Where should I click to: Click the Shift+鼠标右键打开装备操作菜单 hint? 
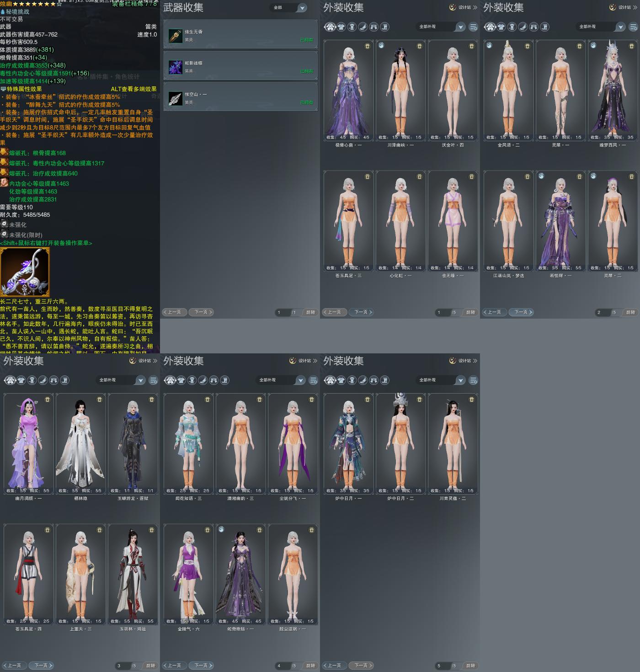coord(46,243)
